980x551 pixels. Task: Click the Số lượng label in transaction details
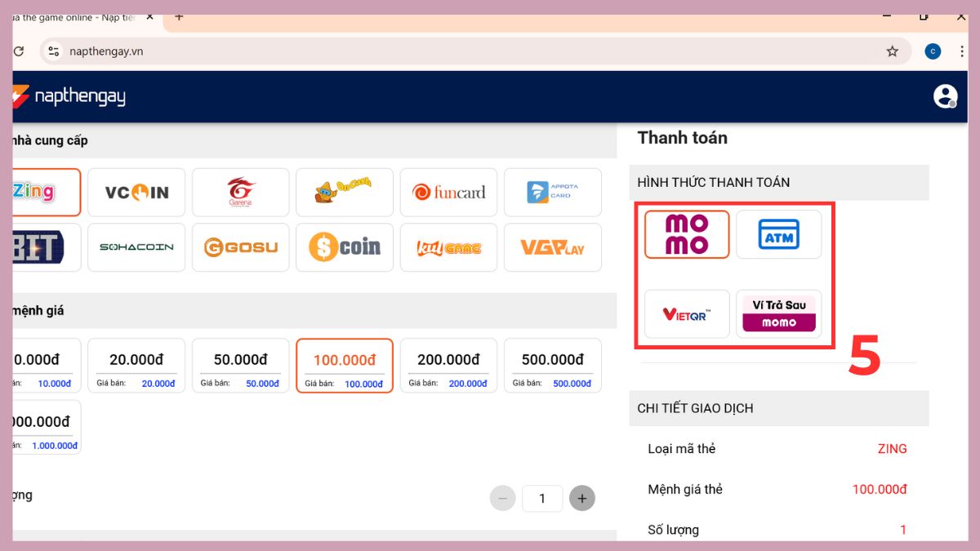coord(674,530)
